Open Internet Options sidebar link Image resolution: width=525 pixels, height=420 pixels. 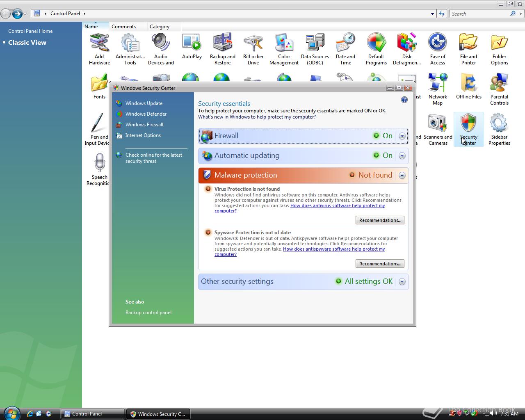(143, 135)
